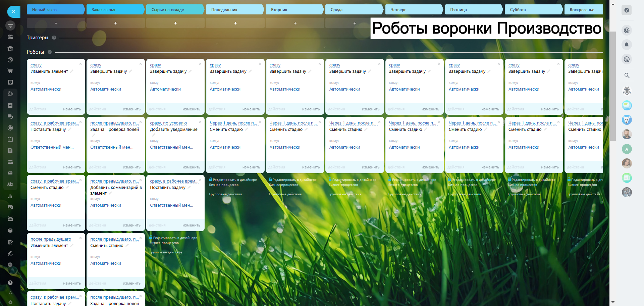Expand 'Ответственный мен...' recipient on 'Поставить задачу' robot
The image size is (644, 306).
[x=52, y=147]
